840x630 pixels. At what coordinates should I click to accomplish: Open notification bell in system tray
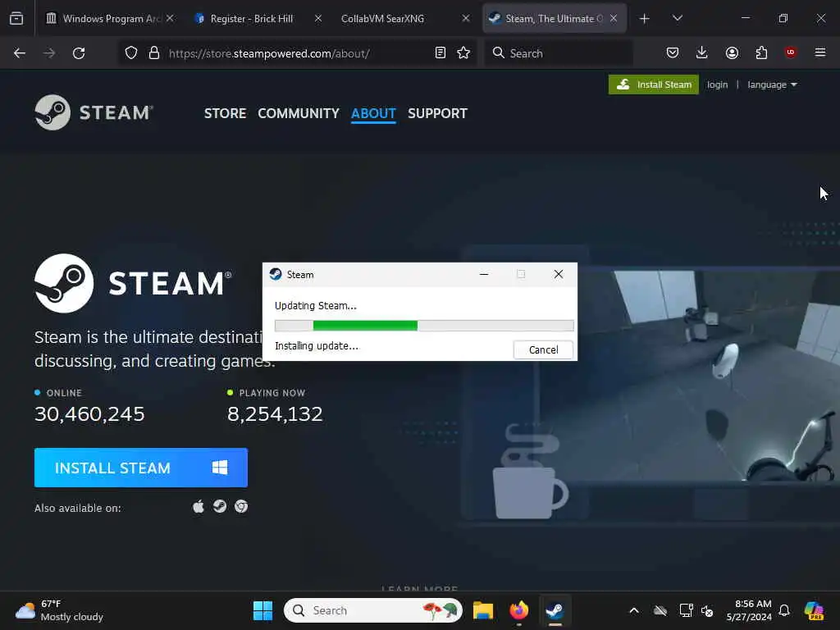(x=784, y=610)
